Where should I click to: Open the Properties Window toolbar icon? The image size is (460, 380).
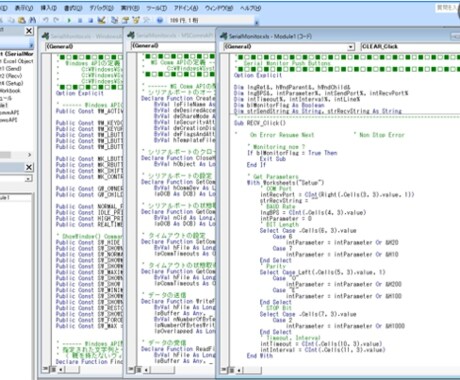click(x=125, y=20)
